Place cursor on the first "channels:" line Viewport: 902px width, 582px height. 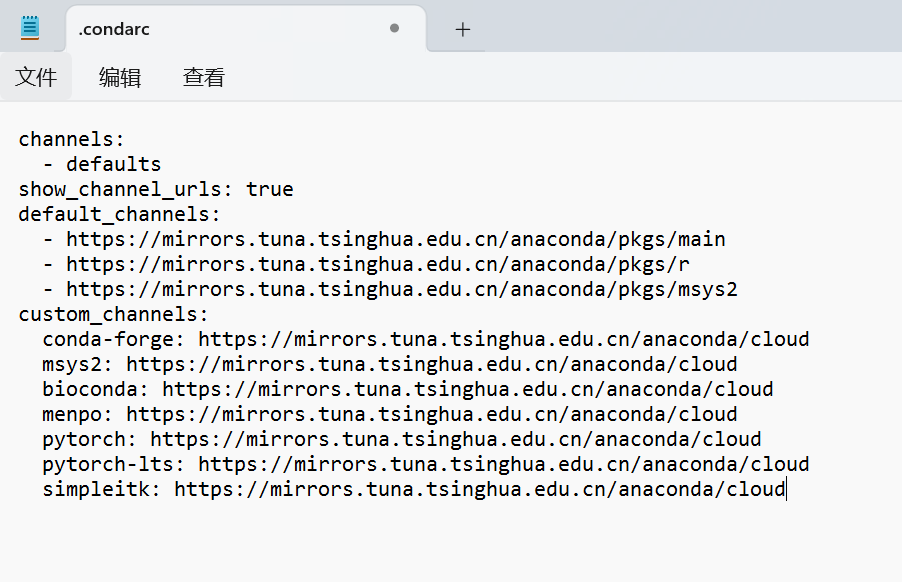click(x=72, y=139)
